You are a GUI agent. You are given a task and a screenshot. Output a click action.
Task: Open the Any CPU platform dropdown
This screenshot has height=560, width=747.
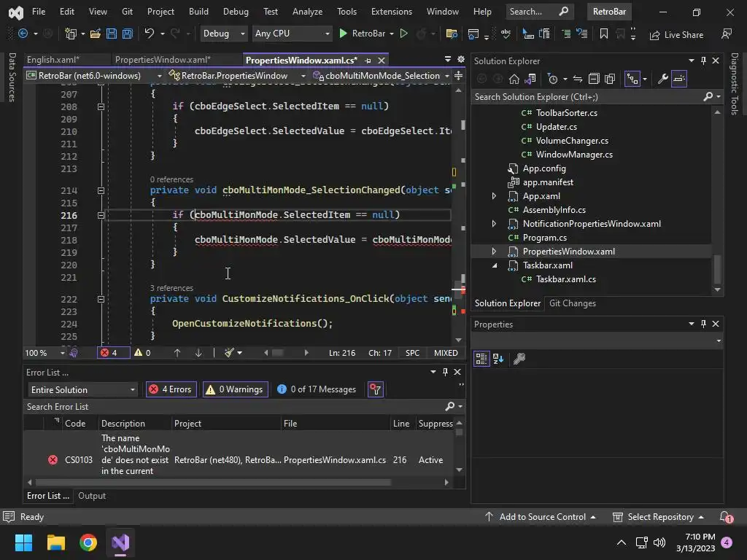292,34
